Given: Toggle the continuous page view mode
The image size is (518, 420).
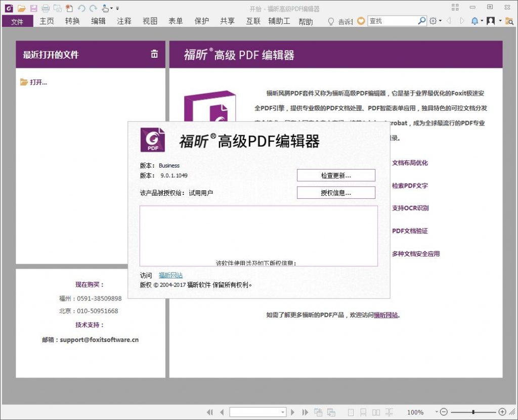Looking at the screenshot, I should [363, 412].
